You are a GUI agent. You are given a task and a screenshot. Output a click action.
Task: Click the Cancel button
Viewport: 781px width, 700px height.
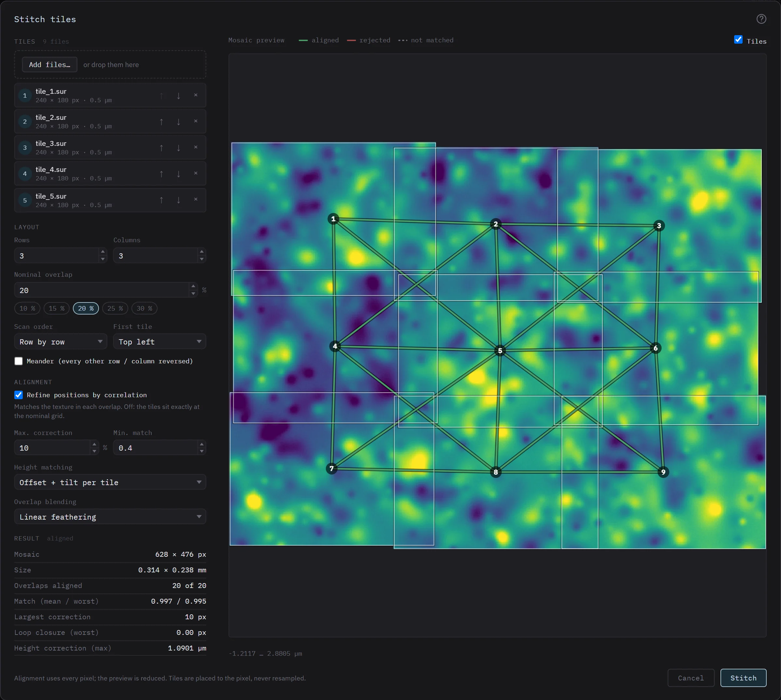[x=691, y=678]
